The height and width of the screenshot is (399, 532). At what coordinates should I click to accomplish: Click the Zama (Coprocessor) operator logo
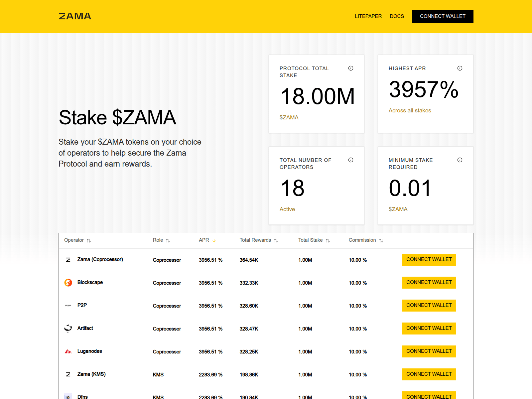[x=68, y=260]
